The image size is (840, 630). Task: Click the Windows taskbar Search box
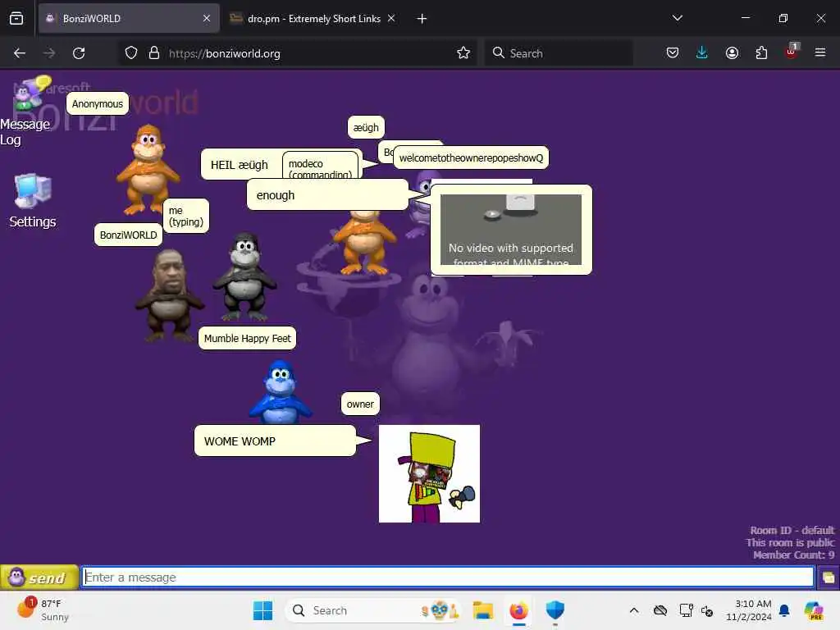tap(373, 610)
